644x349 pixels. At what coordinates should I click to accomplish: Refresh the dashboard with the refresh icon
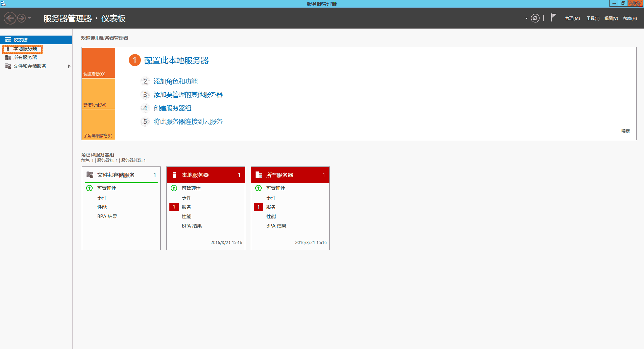click(535, 18)
